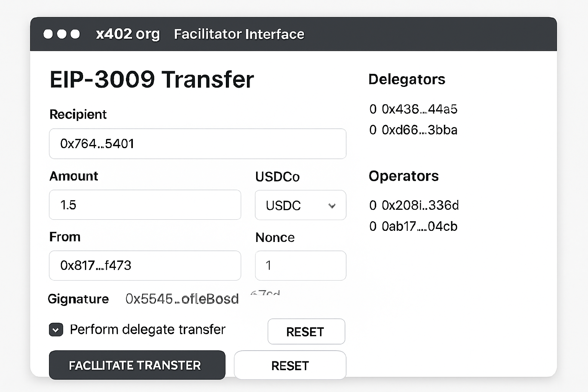Open the USDC token dropdown
Screen dimensions: 588x392
pyautogui.click(x=300, y=205)
